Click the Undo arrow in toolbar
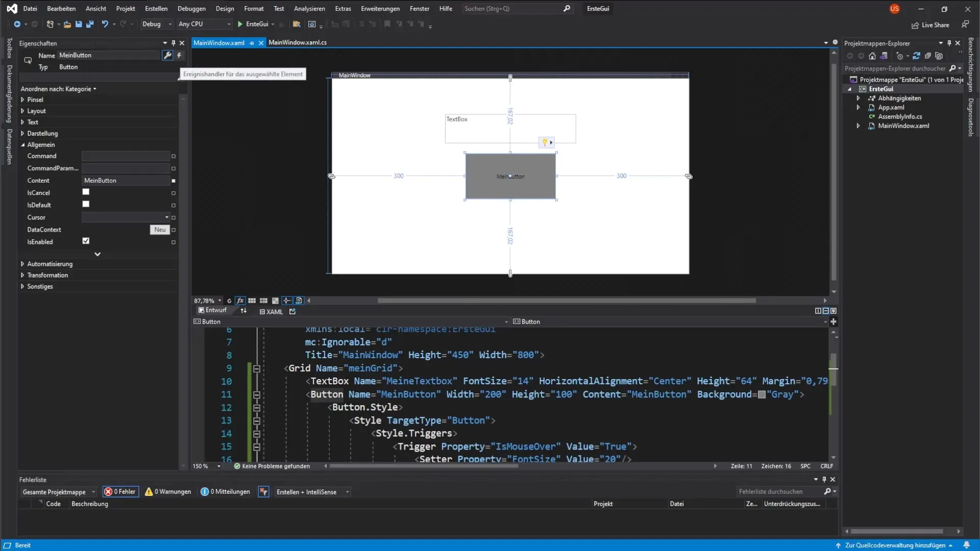 [x=105, y=24]
